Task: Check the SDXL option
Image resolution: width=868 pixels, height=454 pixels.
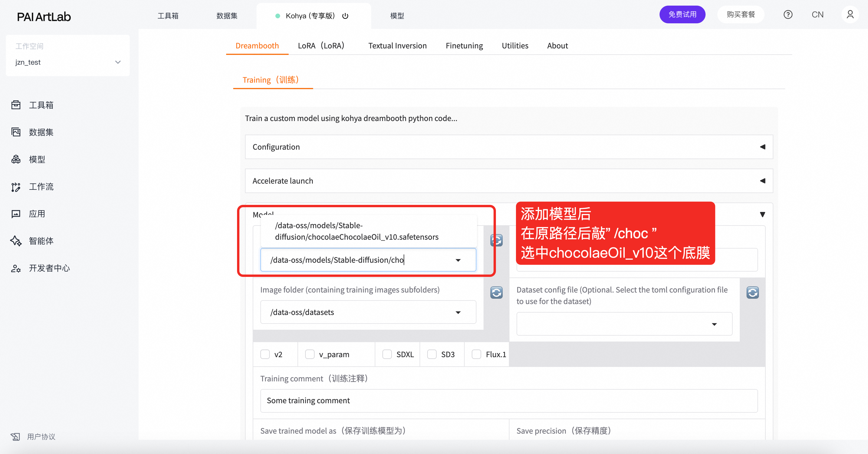Action: pos(387,354)
